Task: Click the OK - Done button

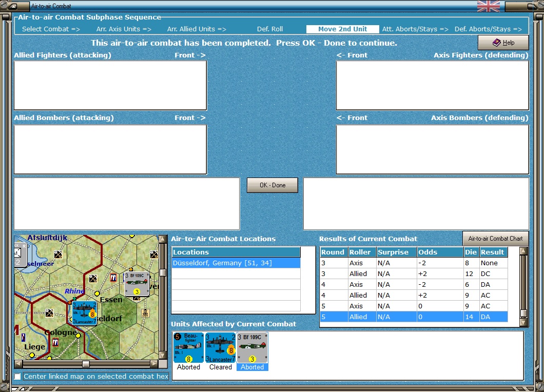Action: (273, 185)
